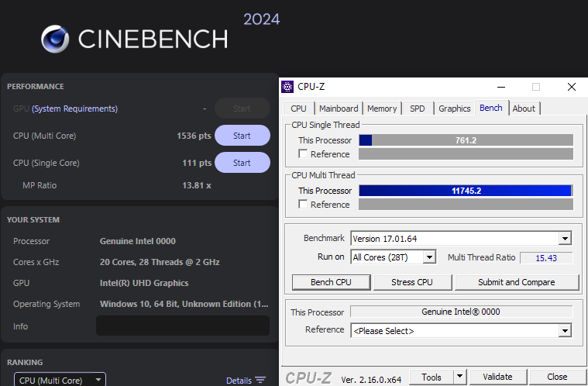Click the 111 pts single core score
The image size is (588, 386).
click(x=197, y=163)
